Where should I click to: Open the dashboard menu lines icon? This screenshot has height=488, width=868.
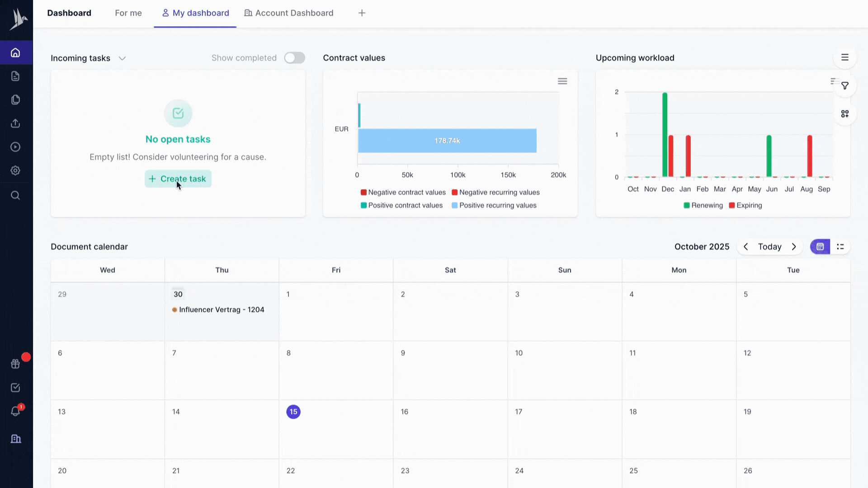[845, 57]
